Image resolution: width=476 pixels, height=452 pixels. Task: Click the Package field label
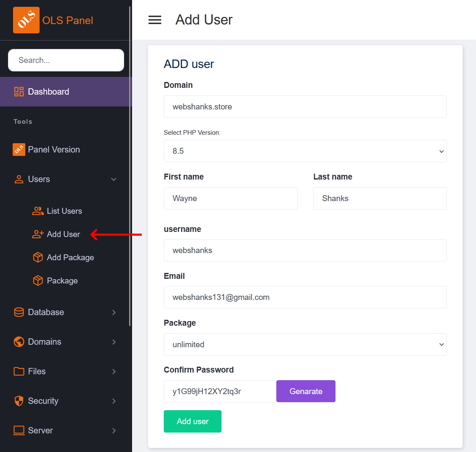[x=180, y=323]
